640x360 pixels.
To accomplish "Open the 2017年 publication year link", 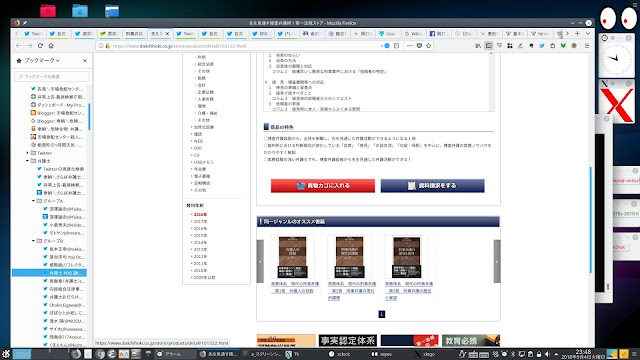I will coord(200,222).
